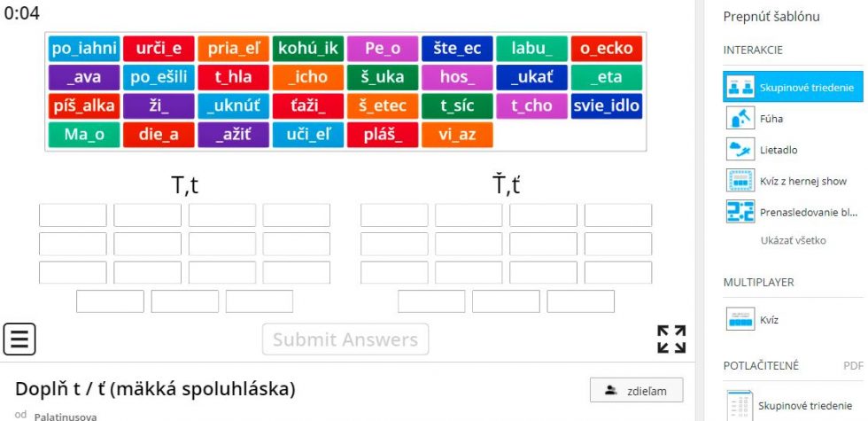Pick the blue svie_idlo tile

[x=607, y=105]
